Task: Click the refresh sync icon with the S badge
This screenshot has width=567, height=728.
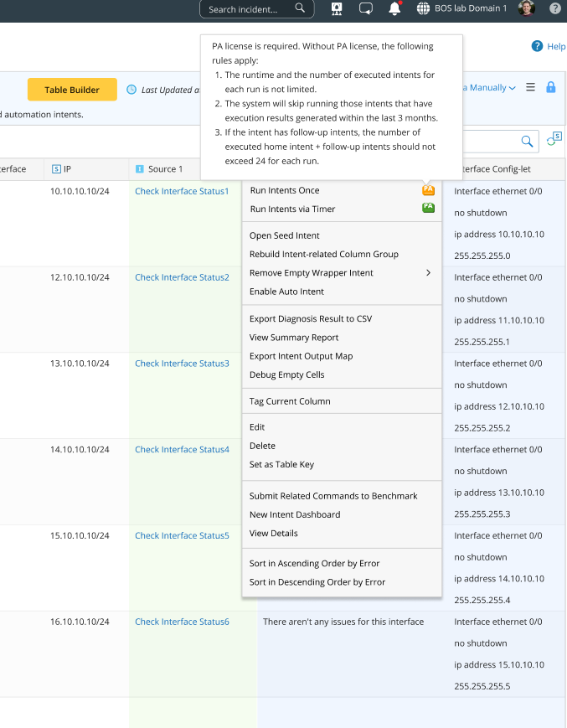Action: [554, 139]
